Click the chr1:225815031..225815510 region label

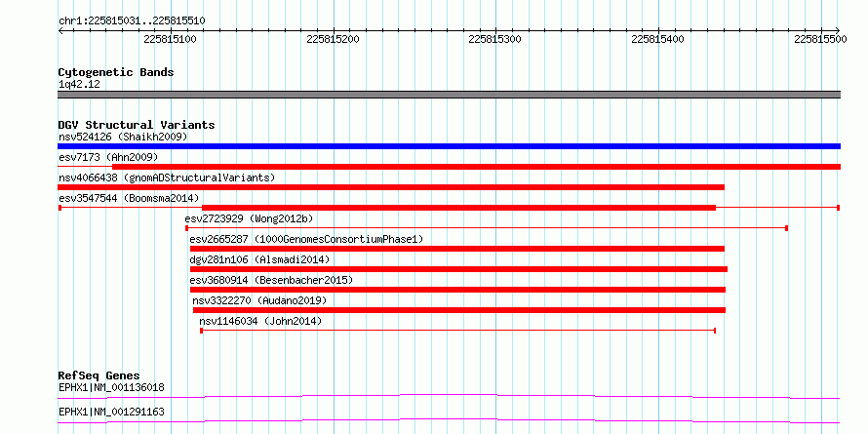point(132,20)
